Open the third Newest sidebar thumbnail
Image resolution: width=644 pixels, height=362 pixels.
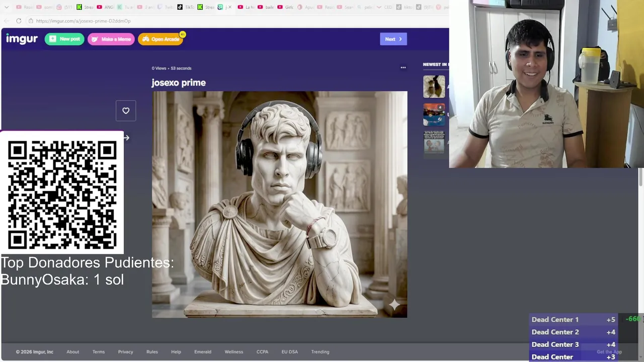tap(434, 142)
